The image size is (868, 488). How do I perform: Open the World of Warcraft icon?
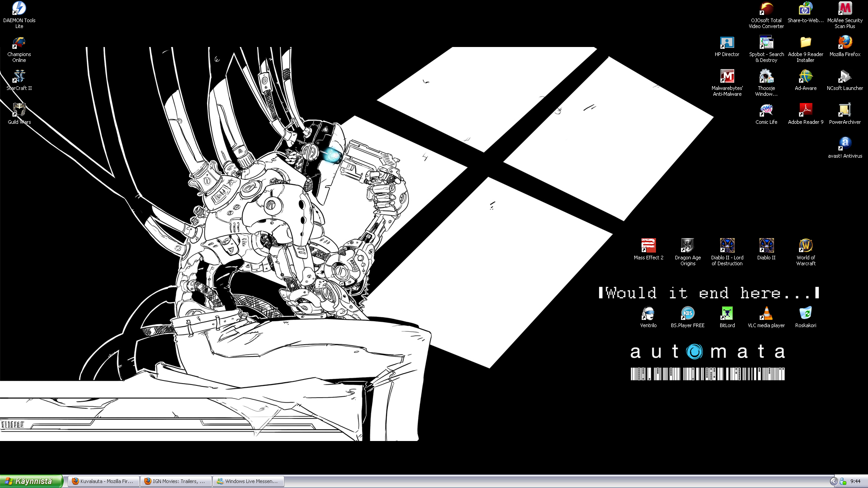pyautogui.click(x=806, y=246)
